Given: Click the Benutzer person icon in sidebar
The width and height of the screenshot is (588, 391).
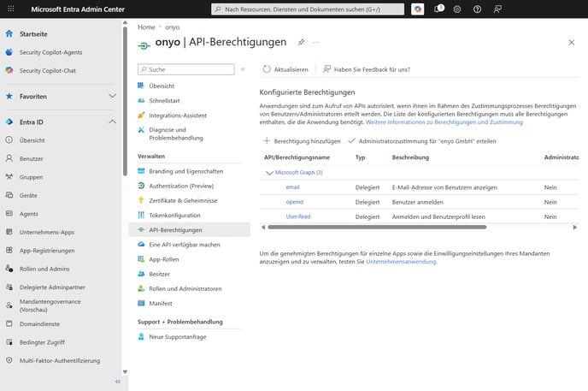Looking at the screenshot, I should [x=9, y=158].
